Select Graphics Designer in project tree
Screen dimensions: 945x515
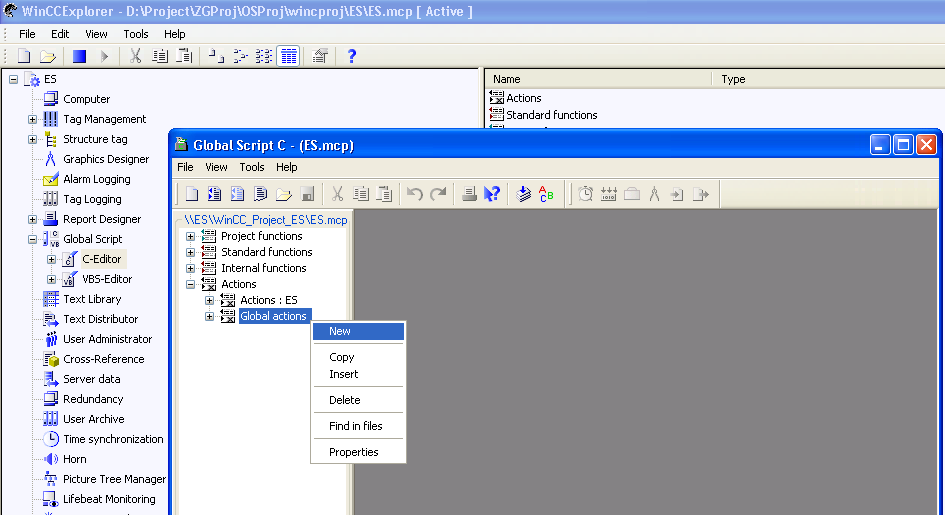tap(106, 159)
